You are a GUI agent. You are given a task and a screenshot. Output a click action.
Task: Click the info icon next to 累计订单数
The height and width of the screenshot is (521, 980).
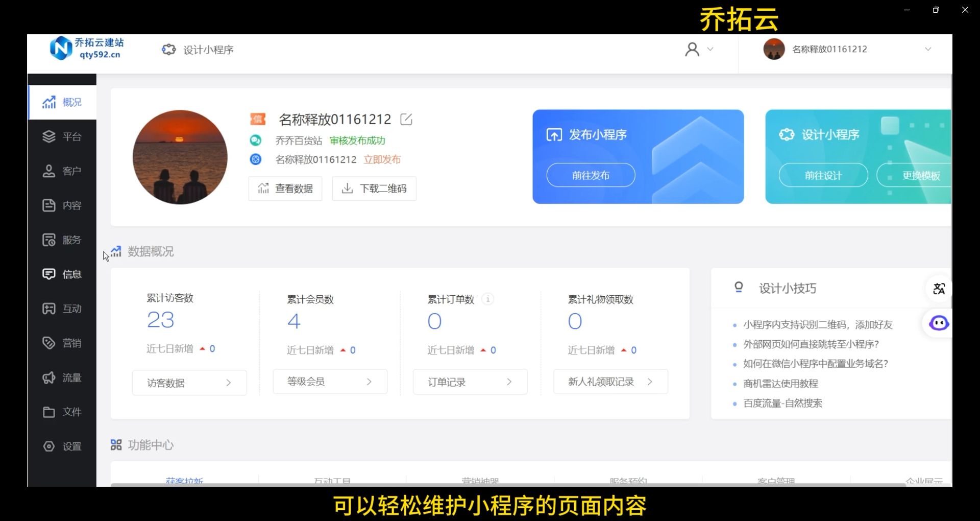488,299
